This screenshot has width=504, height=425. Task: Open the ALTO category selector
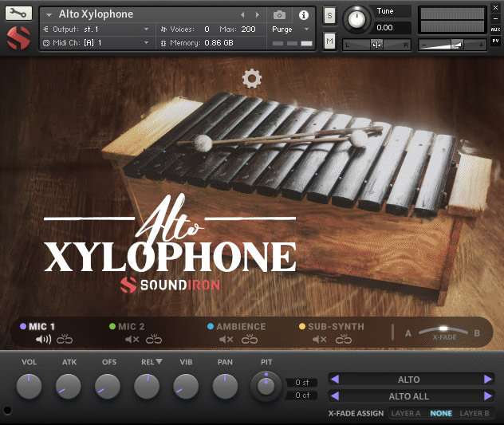pyautogui.click(x=408, y=380)
